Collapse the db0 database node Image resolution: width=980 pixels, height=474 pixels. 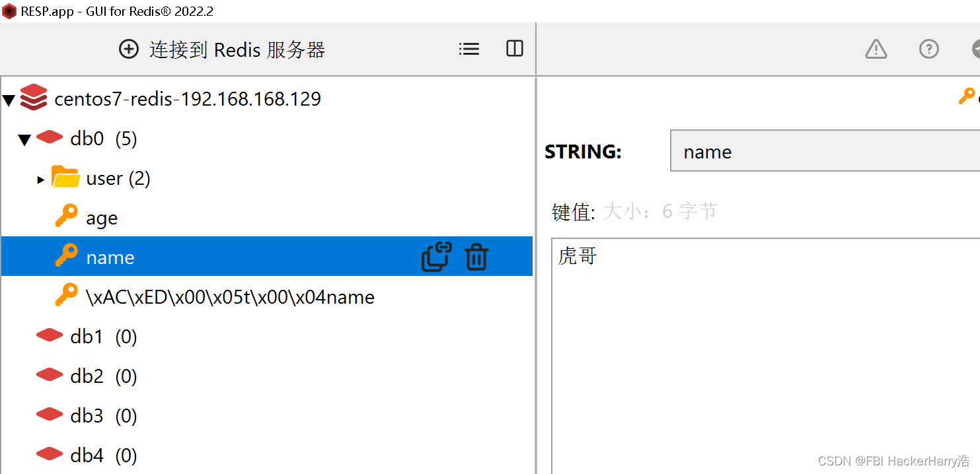click(24, 140)
